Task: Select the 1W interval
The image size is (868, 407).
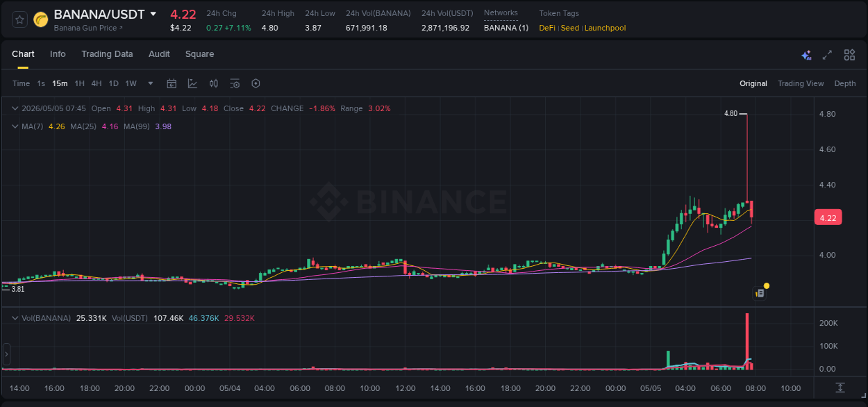Action: pos(131,83)
